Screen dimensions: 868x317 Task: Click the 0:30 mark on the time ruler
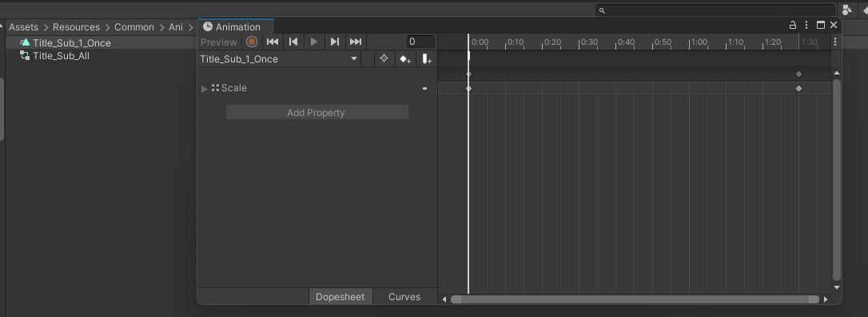pos(589,42)
